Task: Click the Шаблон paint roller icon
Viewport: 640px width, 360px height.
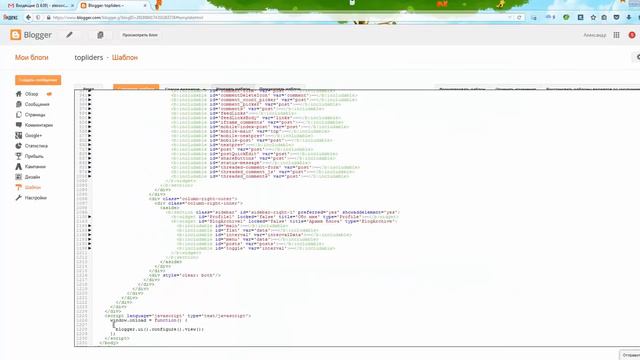Action: (18, 187)
